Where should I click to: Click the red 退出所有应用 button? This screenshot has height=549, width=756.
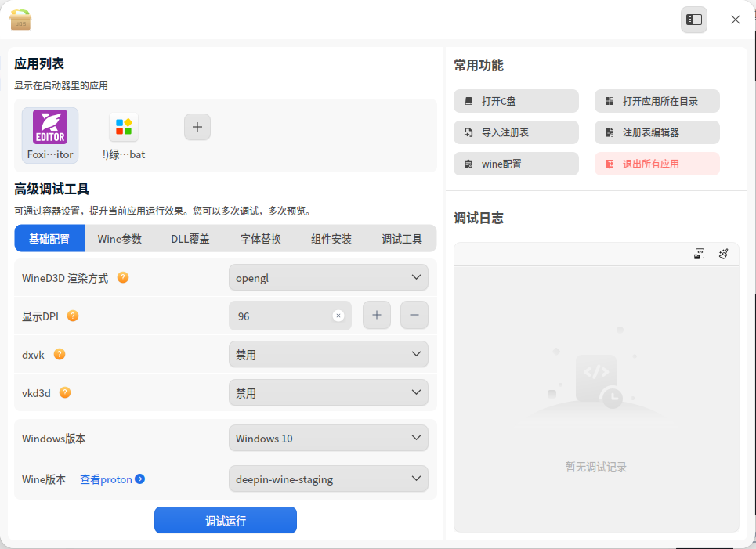657,164
